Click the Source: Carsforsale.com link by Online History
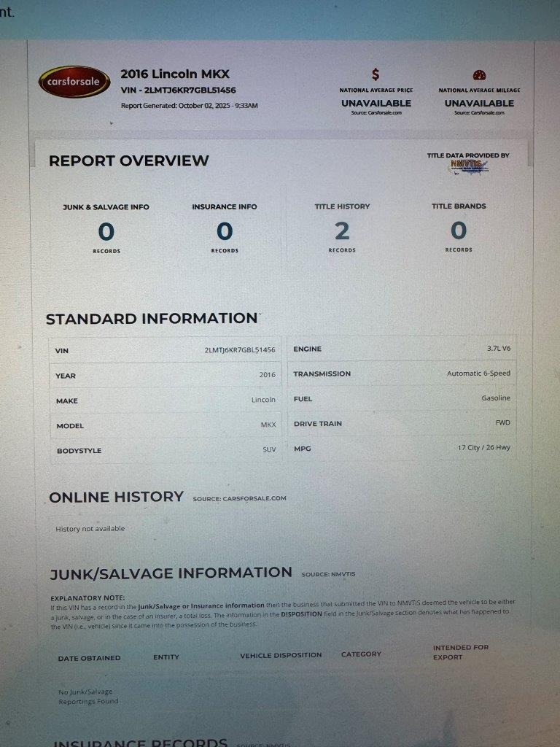Image resolution: width=560 pixels, height=747 pixels. click(239, 499)
